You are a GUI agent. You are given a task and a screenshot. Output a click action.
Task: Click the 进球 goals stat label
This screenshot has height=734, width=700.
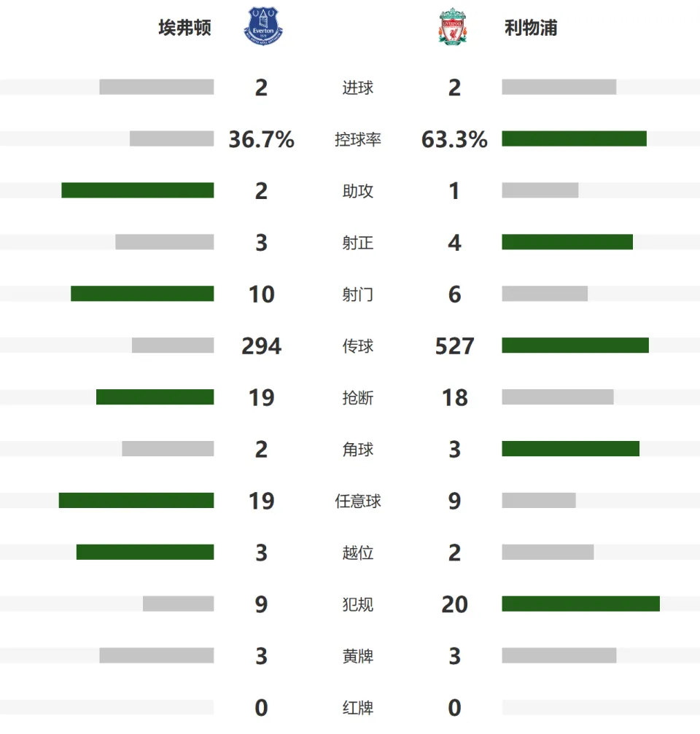(358, 87)
